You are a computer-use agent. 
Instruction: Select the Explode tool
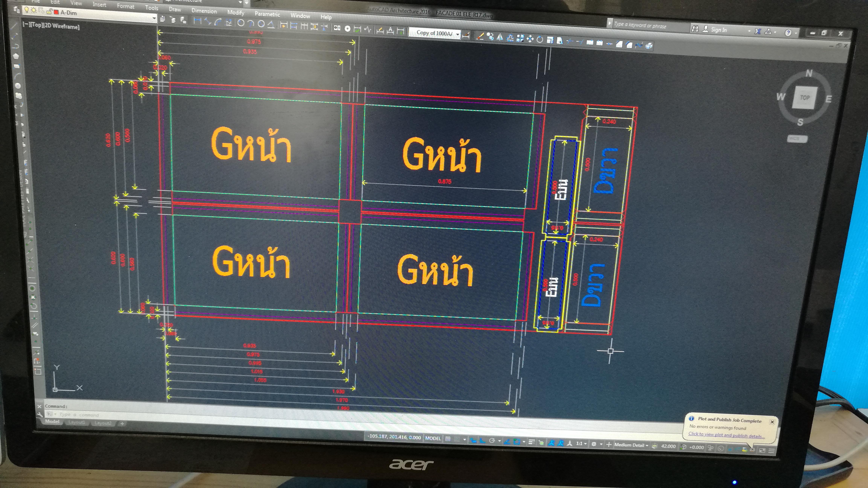(649, 46)
